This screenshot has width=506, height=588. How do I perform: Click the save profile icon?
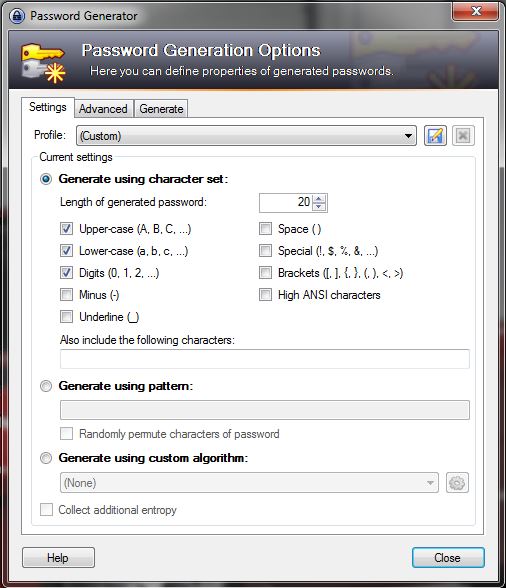[435, 135]
